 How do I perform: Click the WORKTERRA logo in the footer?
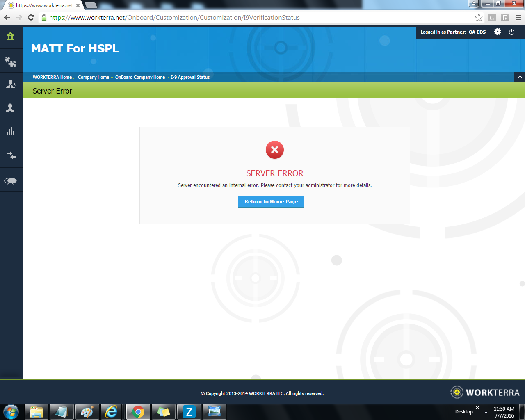click(485, 393)
